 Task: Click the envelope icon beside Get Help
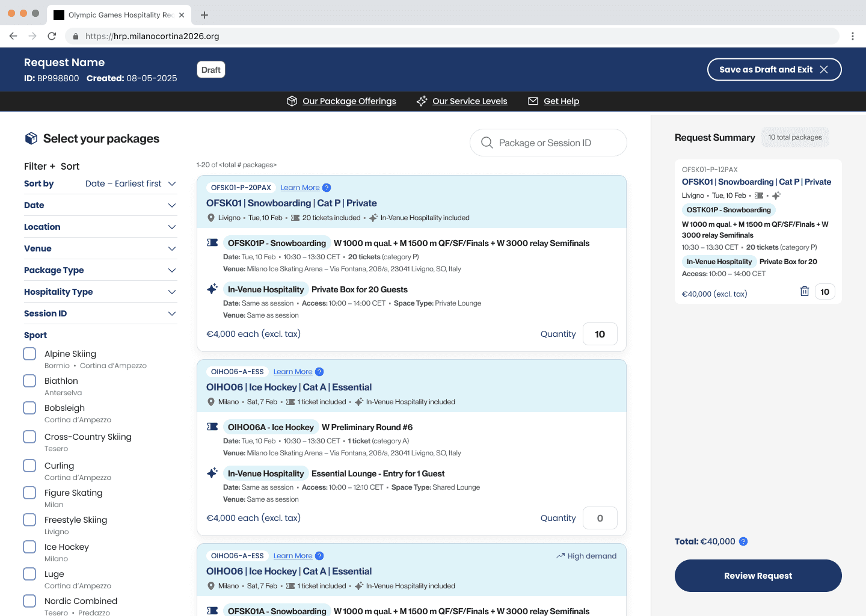pyautogui.click(x=533, y=101)
